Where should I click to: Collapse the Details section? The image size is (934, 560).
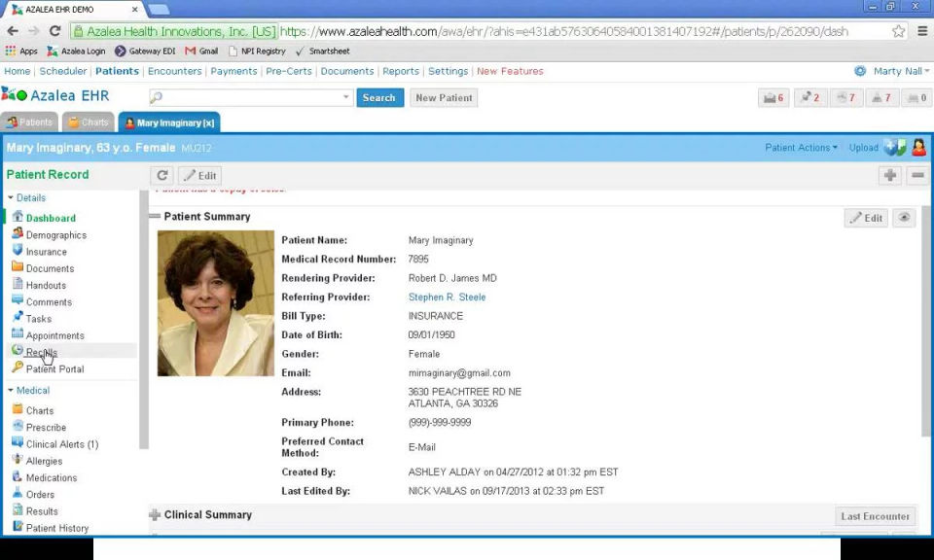point(27,197)
